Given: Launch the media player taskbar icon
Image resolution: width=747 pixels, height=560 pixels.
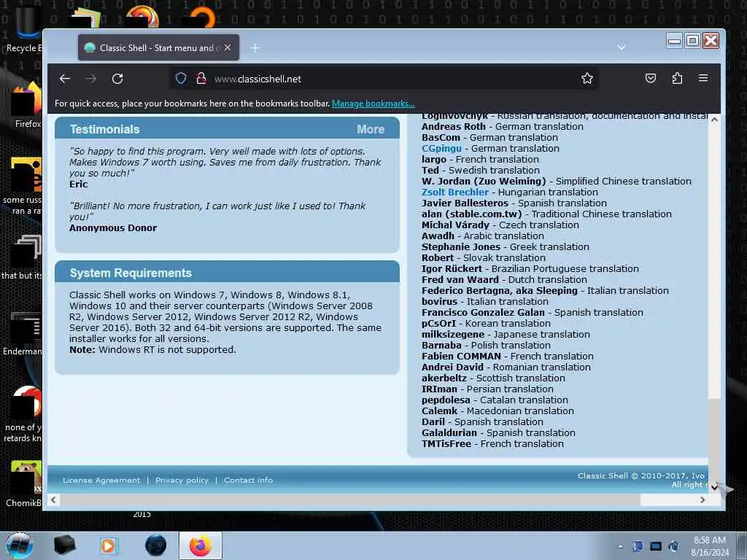Looking at the screenshot, I should 108,545.
